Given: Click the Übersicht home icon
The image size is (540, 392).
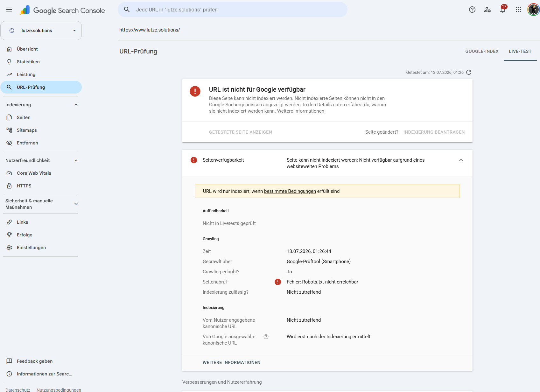Looking at the screenshot, I should (x=9, y=49).
